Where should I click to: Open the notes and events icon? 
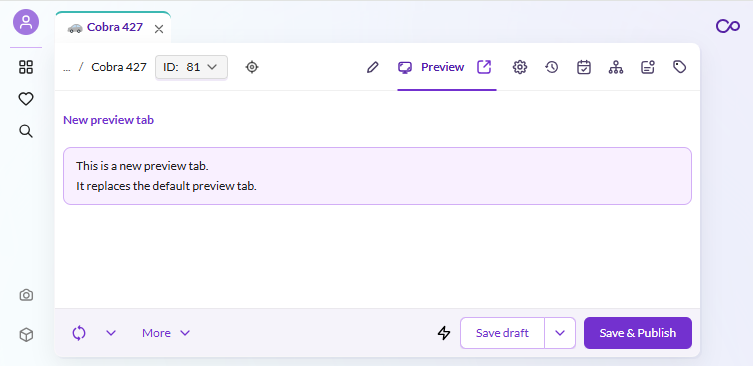(x=648, y=67)
